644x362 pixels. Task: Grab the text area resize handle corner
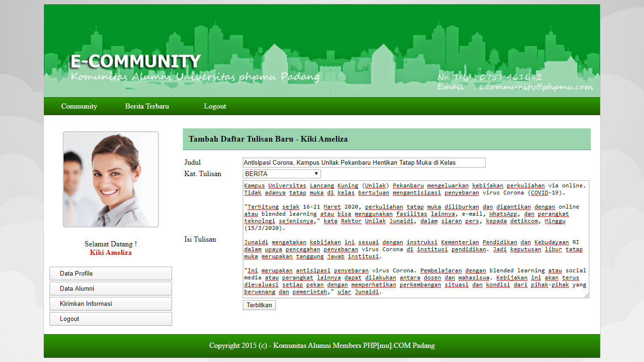(x=586, y=295)
